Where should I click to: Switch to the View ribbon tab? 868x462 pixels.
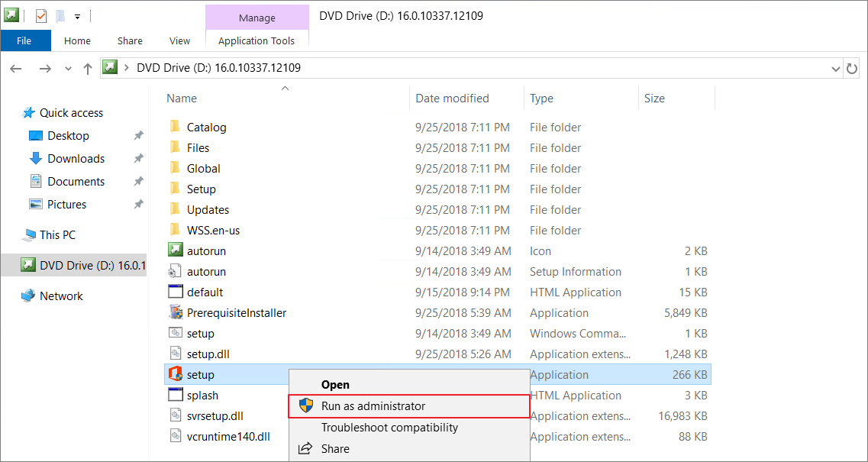180,40
